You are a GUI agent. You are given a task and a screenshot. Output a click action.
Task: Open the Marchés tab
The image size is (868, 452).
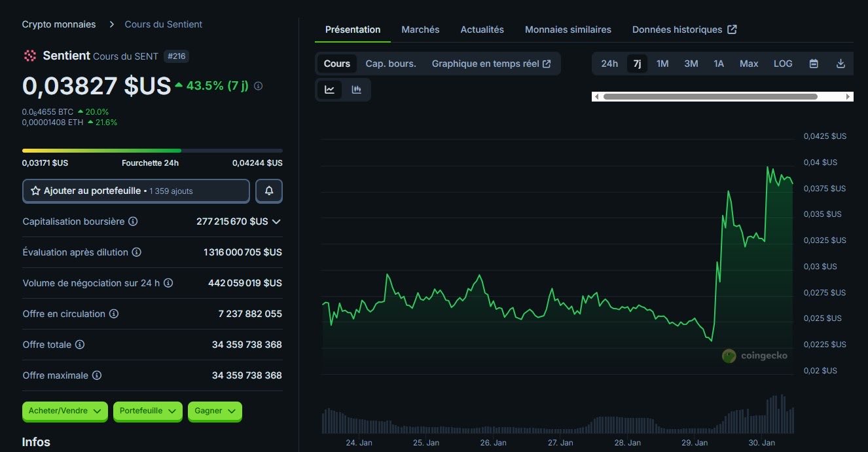pyautogui.click(x=420, y=29)
